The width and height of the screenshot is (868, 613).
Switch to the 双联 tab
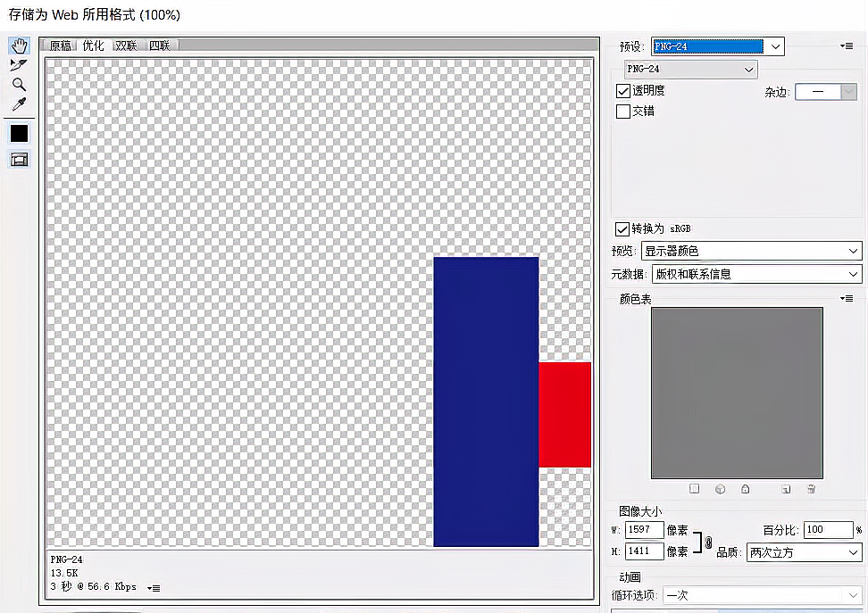[x=126, y=46]
